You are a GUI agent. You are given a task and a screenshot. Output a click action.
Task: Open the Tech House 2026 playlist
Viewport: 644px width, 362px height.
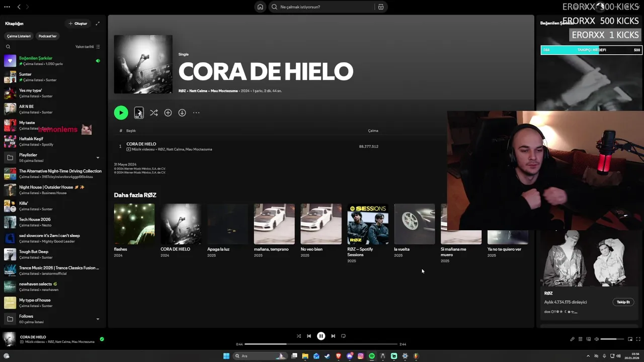coord(53,222)
